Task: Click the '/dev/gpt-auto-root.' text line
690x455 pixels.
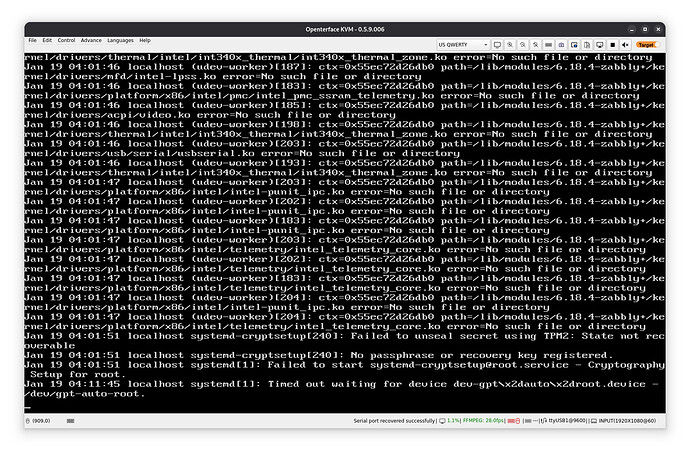Action: [x=84, y=394]
